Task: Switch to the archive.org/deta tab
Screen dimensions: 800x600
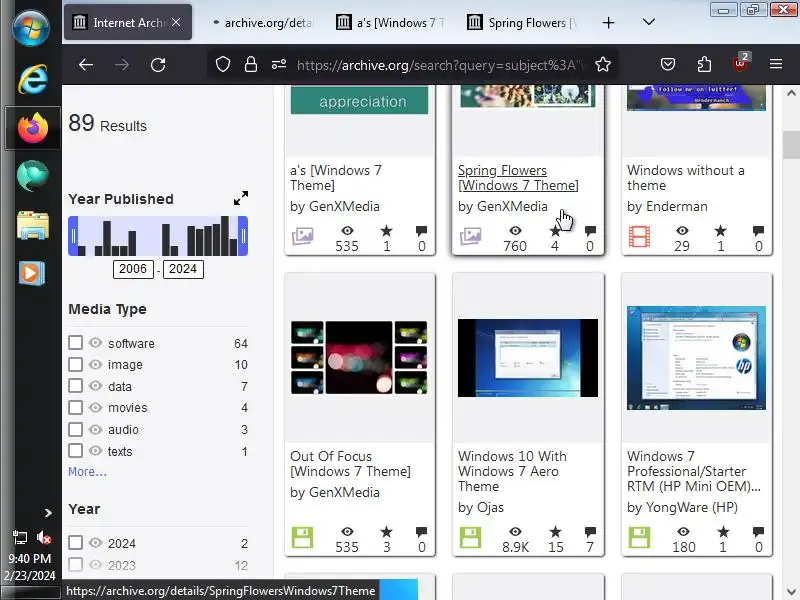Action: pos(262,23)
